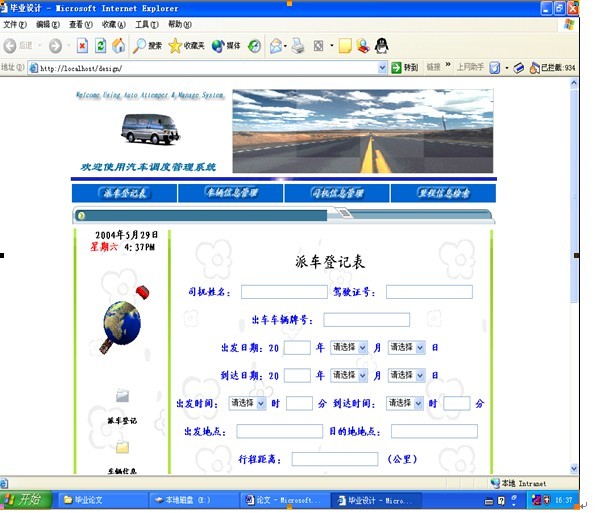The image size is (600, 513).
Task: Click the 司机信息管理 navigation button
Action: pyautogui.click(x=337, y=193)
